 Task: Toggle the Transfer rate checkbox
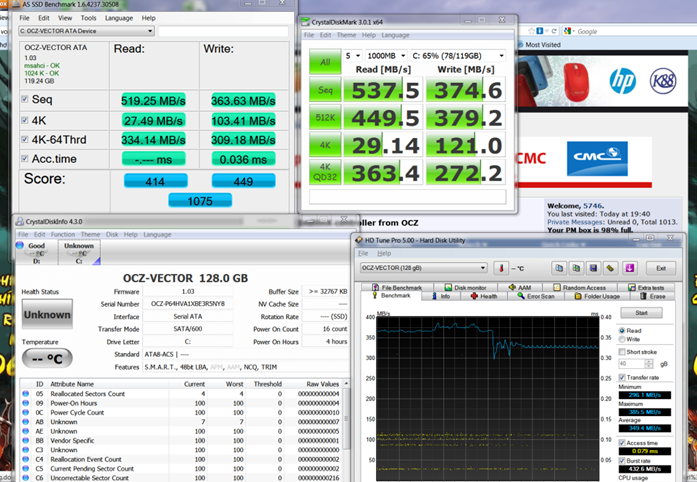click(622, 377)
